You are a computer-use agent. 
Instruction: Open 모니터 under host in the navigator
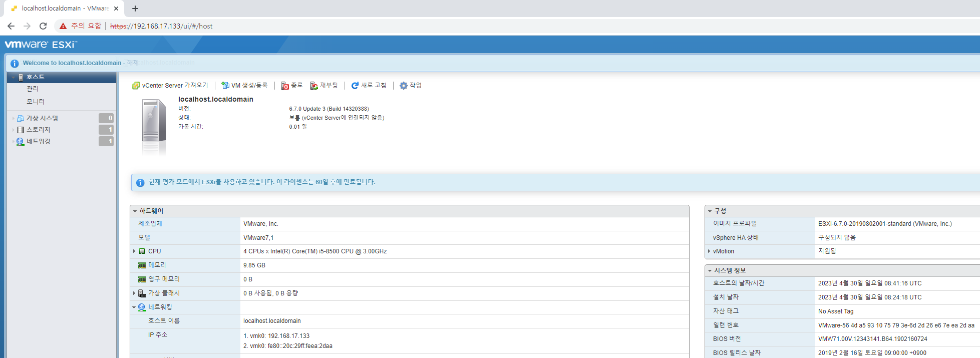click(36, 102)
